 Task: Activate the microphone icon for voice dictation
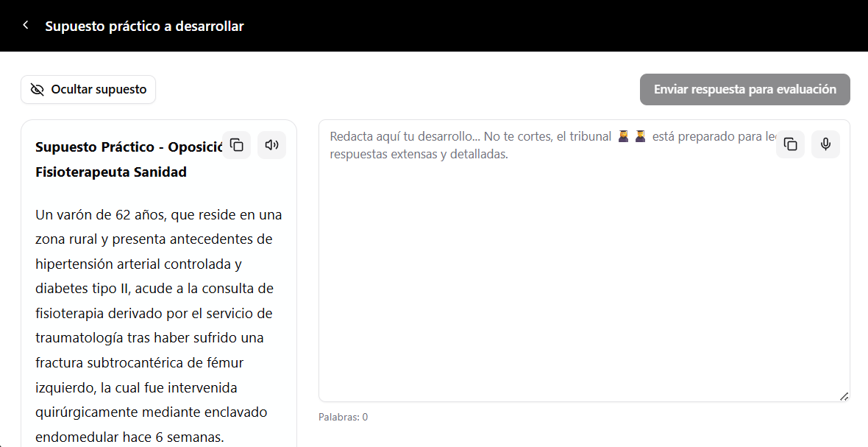[x=825, y=144]
